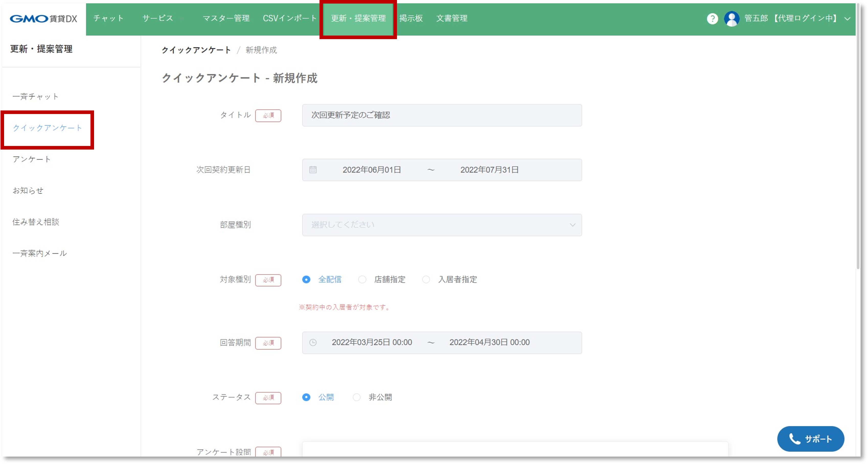Select the 全配信 radio button

pyautogui.click(x=306, y=280)
